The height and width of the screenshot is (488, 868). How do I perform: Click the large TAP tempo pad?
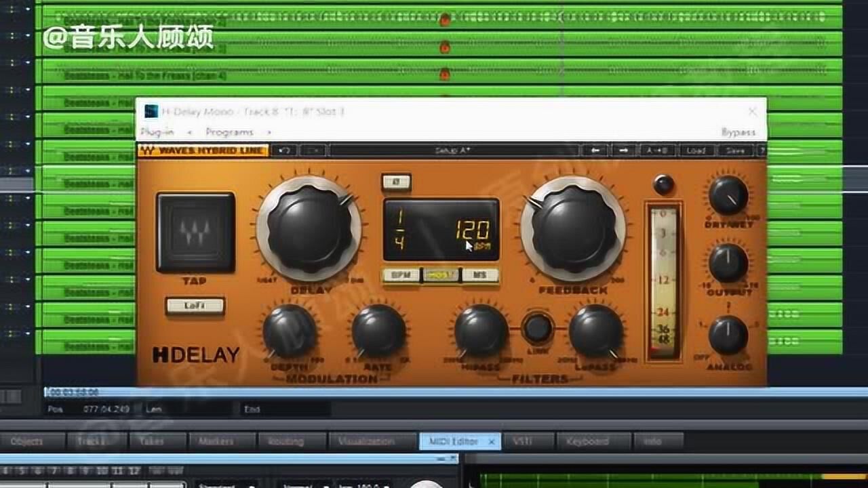[x=195, y=232]
